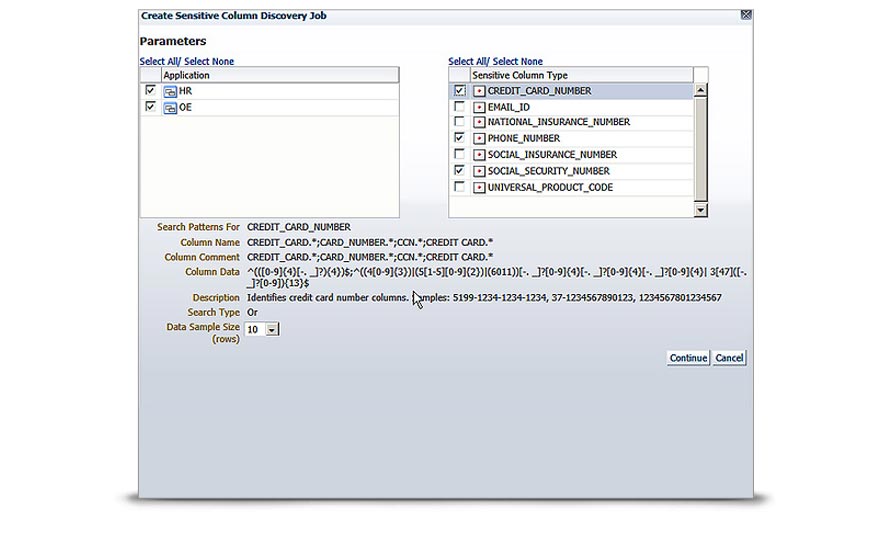Click the NATIONAL_INSURANCE_NUMBER type icon
The image size is (880, 533).
click(479, 122)
